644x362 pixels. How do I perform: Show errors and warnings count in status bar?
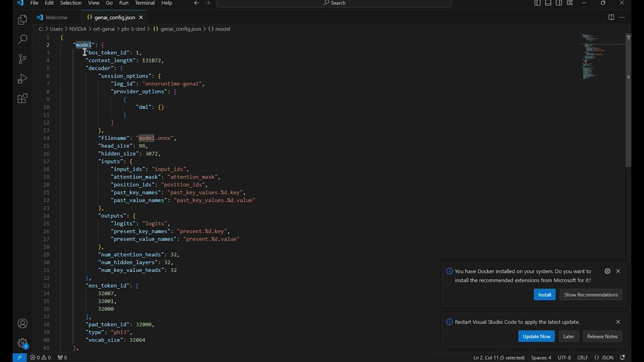[40, 357]
